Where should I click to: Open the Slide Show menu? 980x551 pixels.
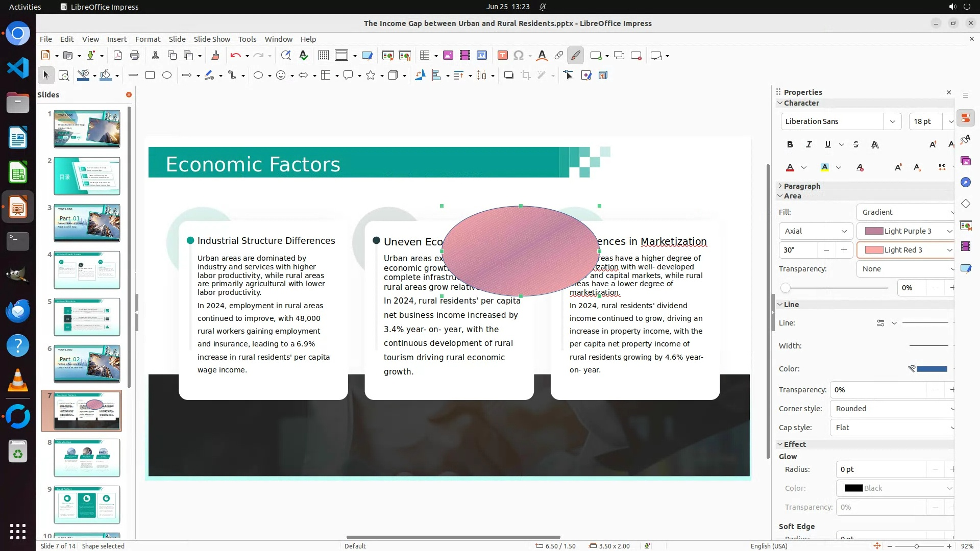coord(212,39)
